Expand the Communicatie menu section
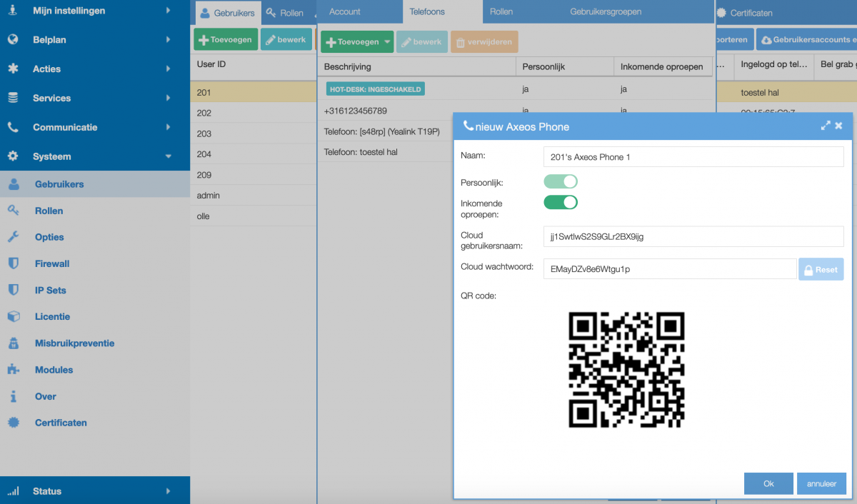The image size is (857, 504). coord(168,127)
